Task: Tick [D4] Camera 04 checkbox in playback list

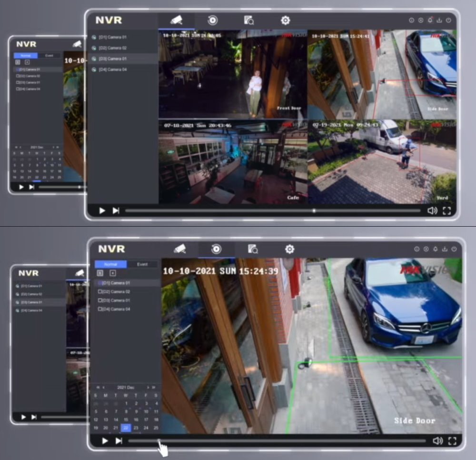Action: (x=100, y=309)
